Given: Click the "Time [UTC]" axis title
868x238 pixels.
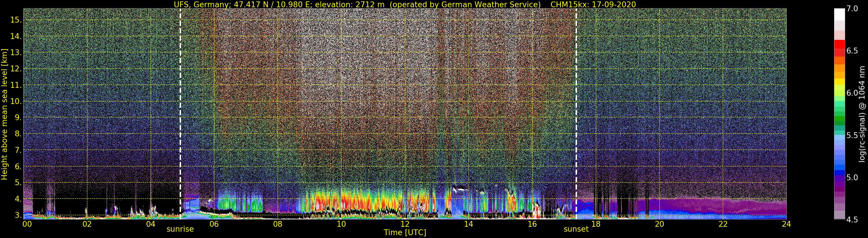Looking at the screenshot, I should [405, 233].
